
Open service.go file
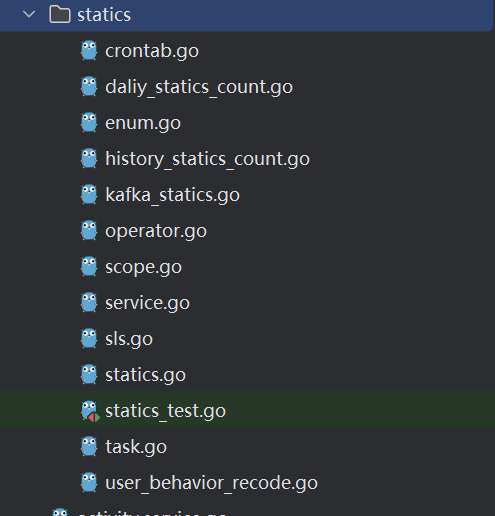click(x=147, y=303)
